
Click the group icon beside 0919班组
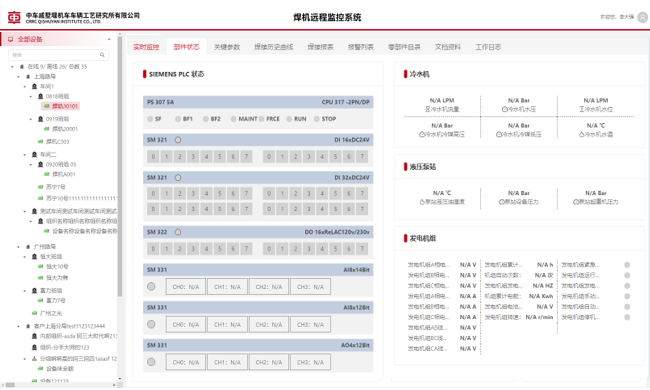tap(41, 119)
